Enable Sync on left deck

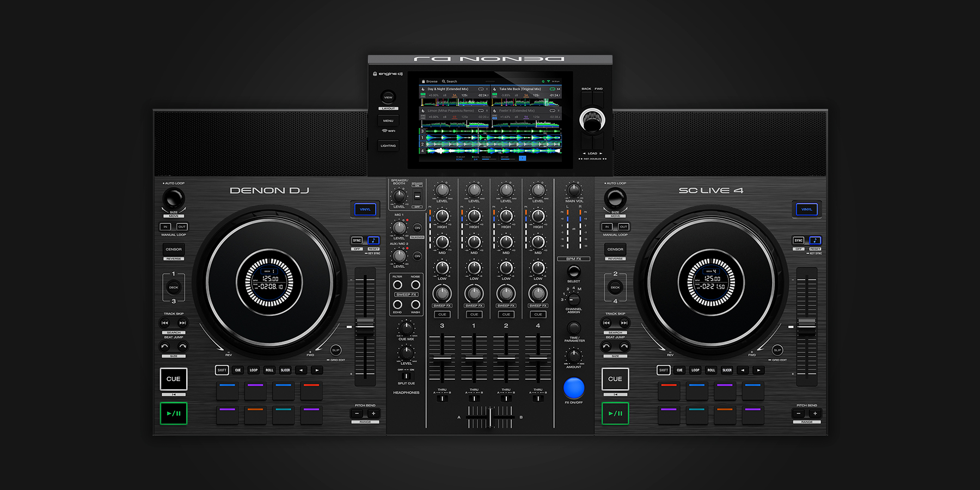coord(357,240)
